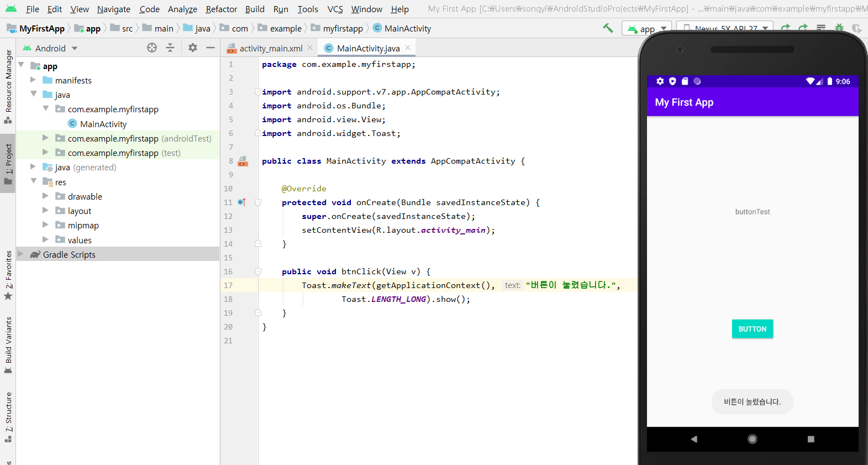Viewport: 868px width, 465px height.
Task: Close the activity_main.xml tab
Action: click(310, 48)
